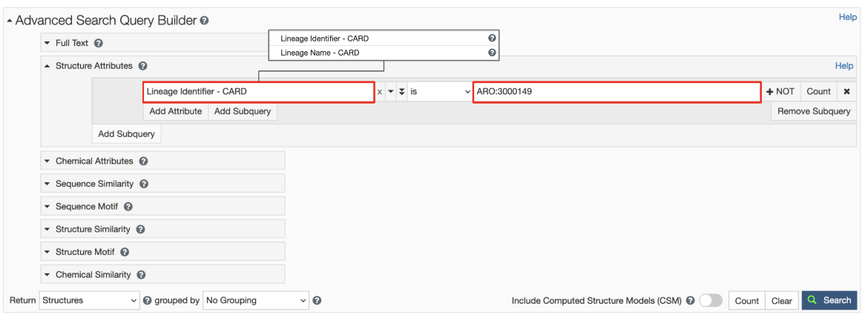Toggle the NOT operator on the attribute row

point(780,92)
